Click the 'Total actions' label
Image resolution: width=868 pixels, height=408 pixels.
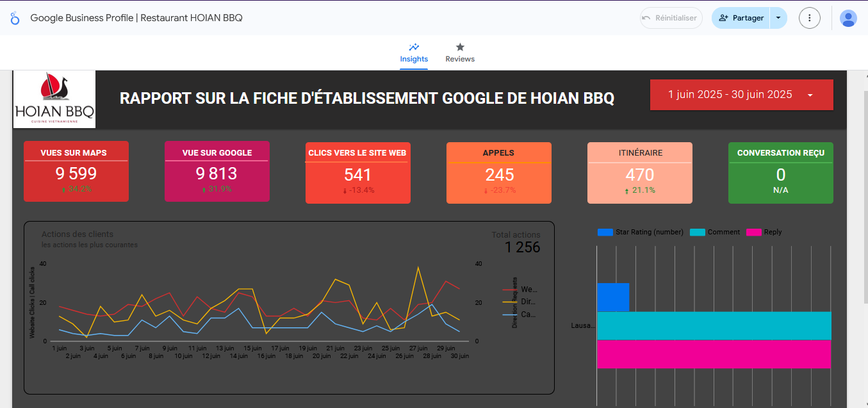[516, 235]
